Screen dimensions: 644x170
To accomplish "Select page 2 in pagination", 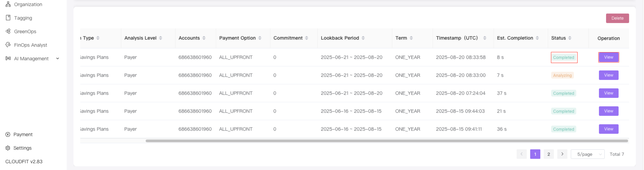I will pos(549,154).
